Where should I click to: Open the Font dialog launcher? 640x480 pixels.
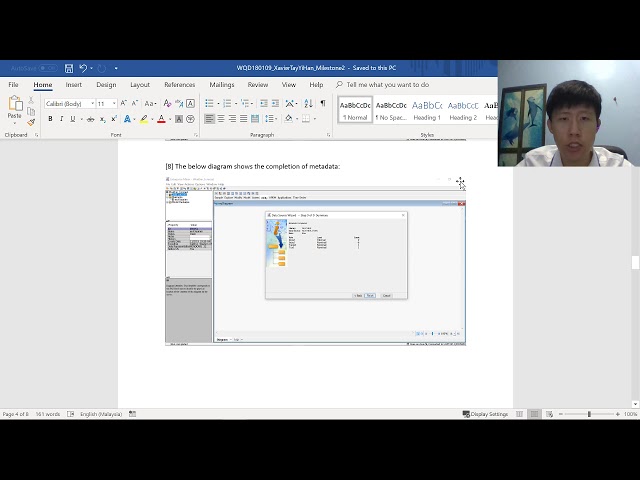[196, 135]
